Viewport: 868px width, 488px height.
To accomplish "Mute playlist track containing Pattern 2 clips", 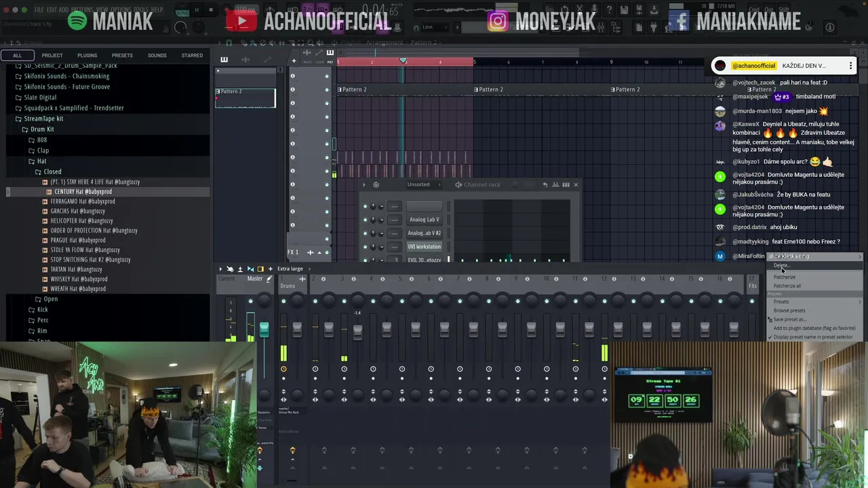I will (x=326, y=89).
